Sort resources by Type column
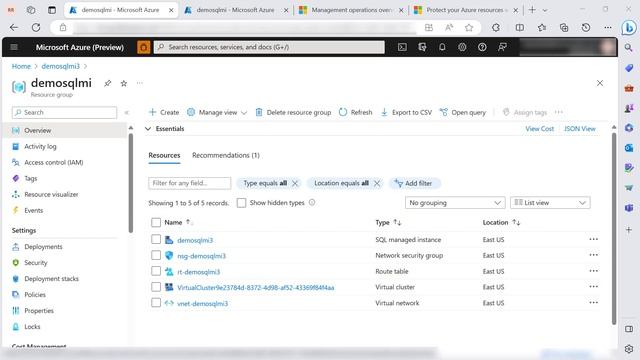Screen dimensions: 640x360 [388, 222]
